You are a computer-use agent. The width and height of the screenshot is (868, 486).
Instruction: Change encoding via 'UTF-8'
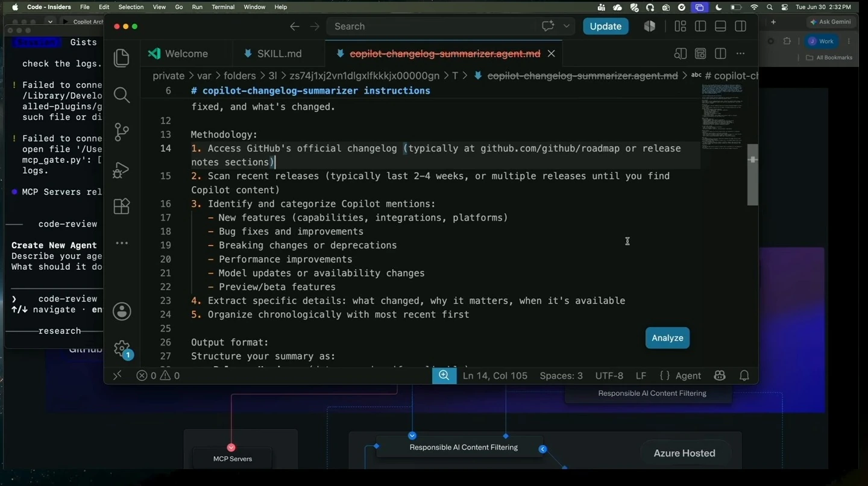click(609, 375)
